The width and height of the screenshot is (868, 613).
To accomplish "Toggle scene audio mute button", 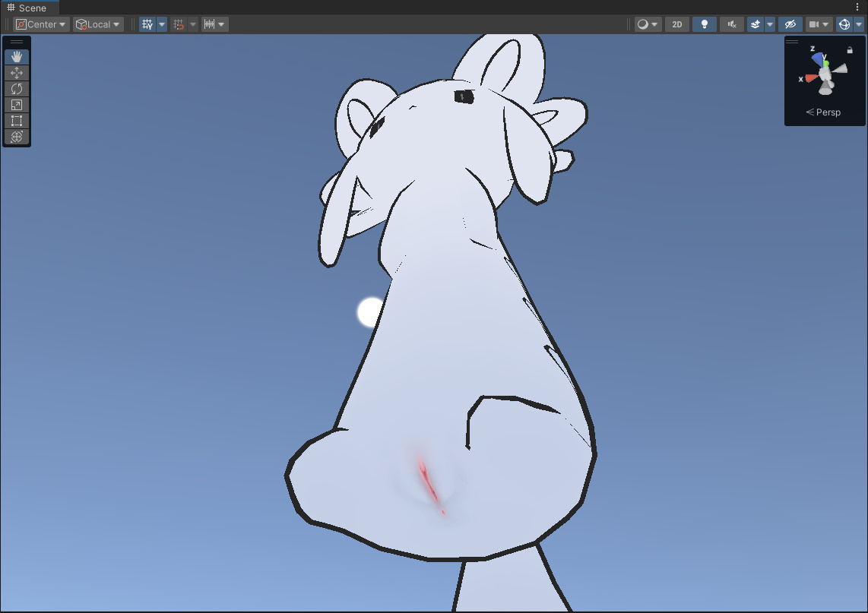I will pos(732,24).
